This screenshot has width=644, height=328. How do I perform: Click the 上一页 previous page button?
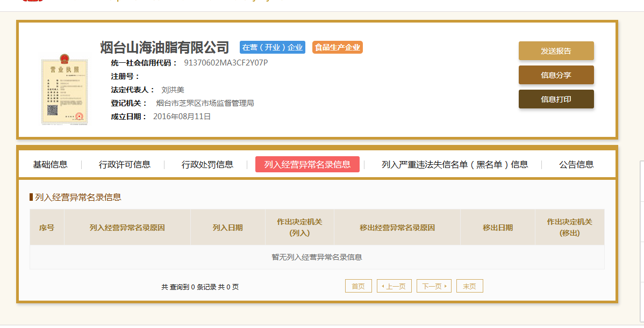click(x=394, y=286)
